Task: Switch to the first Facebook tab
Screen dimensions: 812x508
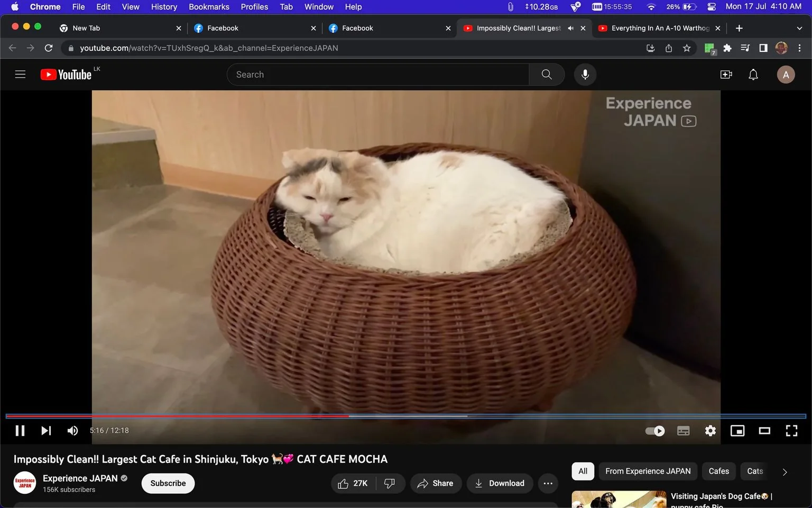Action: pyautogui.click(x=254, y=28)
